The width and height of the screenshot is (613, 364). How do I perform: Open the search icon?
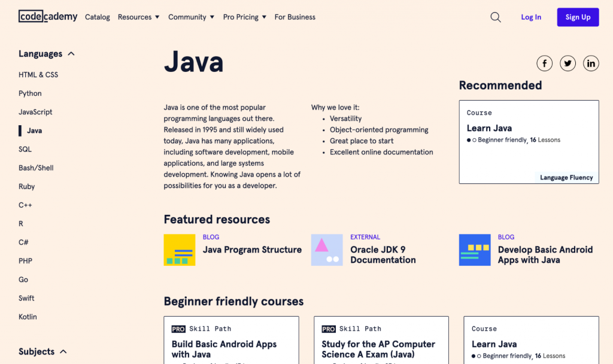(x=496, y=17)
